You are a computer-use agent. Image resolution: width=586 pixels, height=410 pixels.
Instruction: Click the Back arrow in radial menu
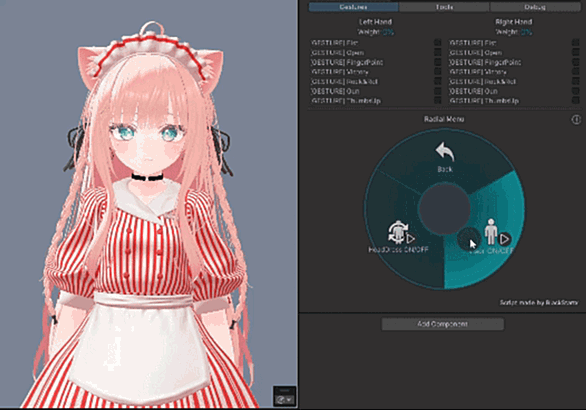point(445,152)
